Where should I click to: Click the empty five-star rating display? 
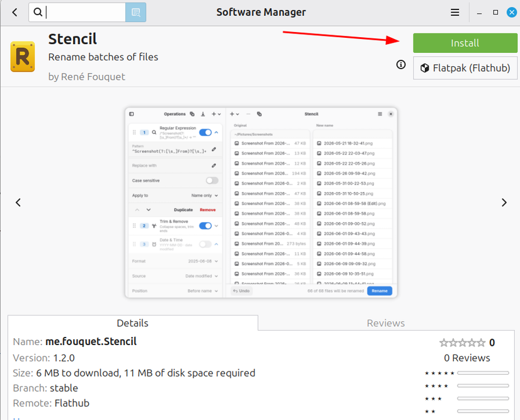click(462, 343)
